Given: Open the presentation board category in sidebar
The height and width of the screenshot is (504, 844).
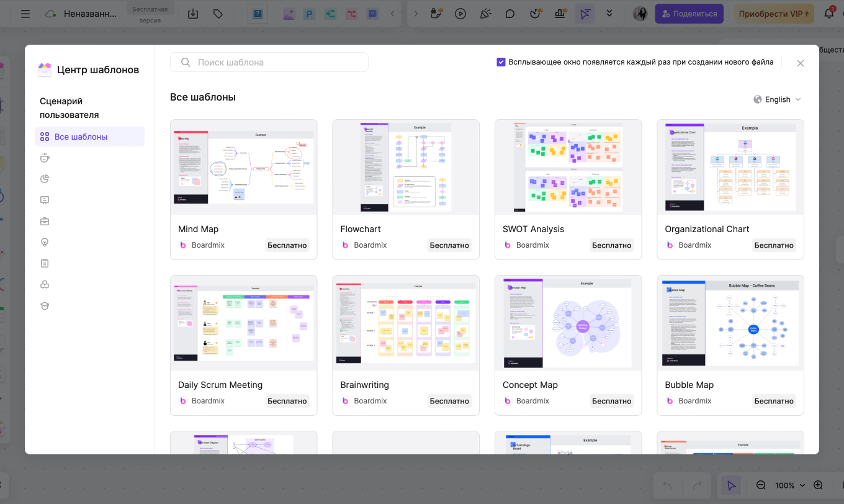Looking at the screenshot, I should click(45, 200).
